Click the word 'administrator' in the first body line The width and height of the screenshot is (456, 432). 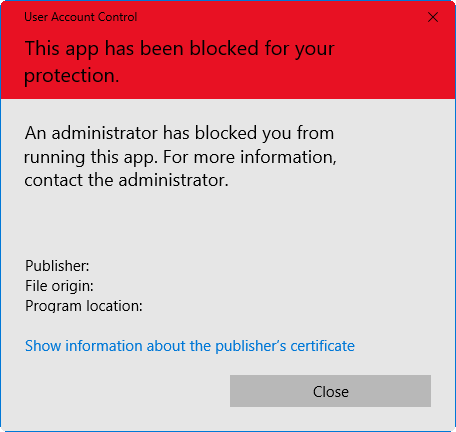pos(105,133)
